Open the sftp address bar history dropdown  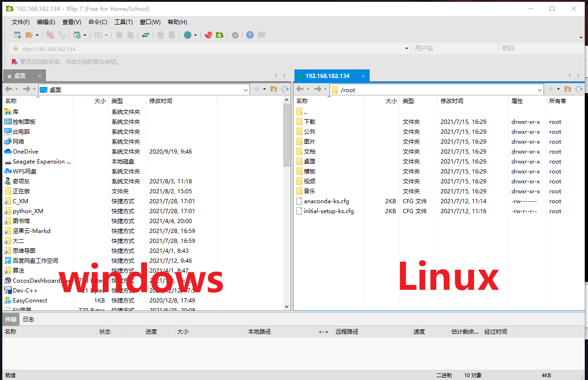click(407, 49)
